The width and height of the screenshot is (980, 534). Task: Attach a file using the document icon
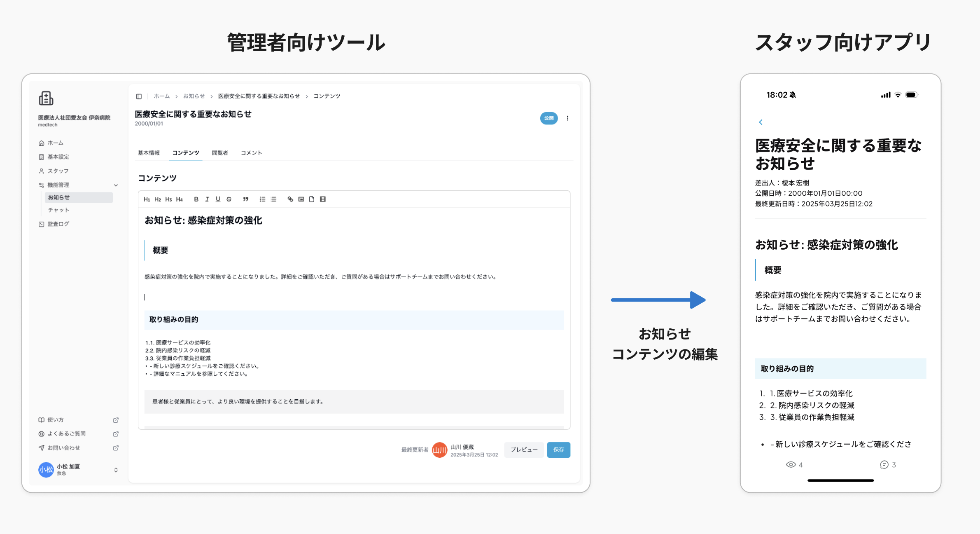(x=312, y=199)
